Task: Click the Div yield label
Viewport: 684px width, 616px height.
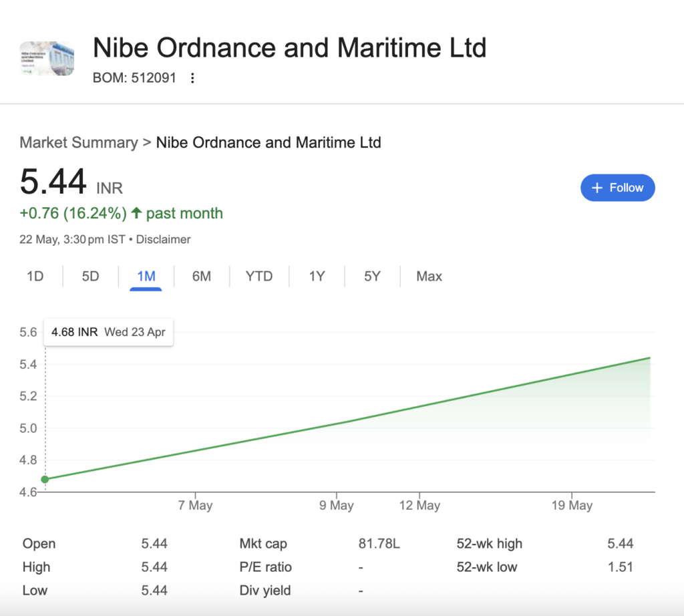Action: tap(265, 591)
